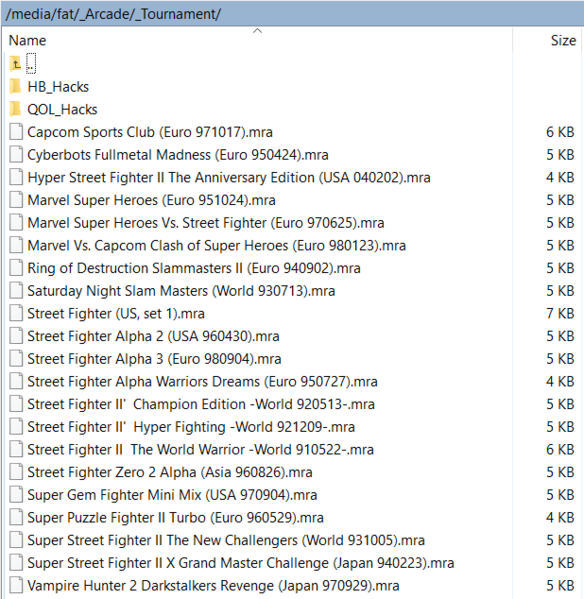Click the Street Fighter Alpha 2 file icon

click(16, 336)
